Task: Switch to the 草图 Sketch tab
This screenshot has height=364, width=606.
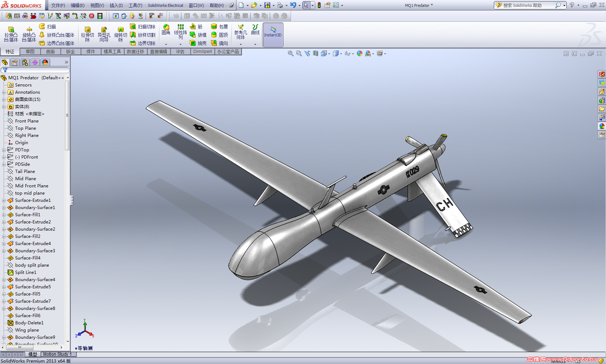Action: 30,52
